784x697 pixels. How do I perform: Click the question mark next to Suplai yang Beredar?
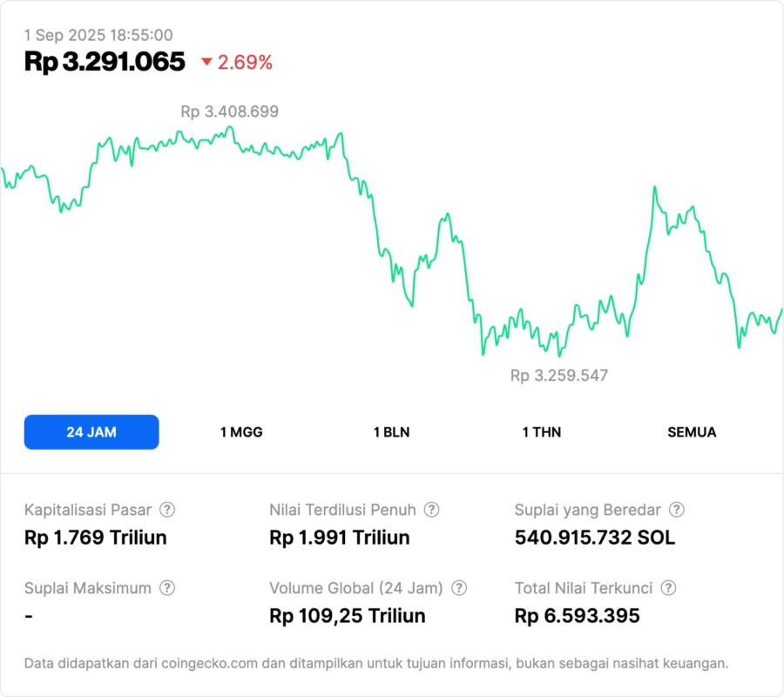pos(676,510)
